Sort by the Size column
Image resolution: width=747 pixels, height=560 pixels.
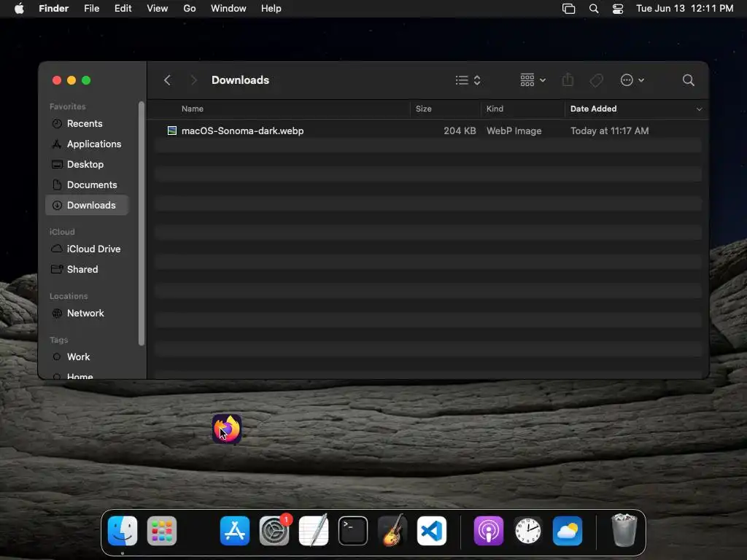[424, 109]
